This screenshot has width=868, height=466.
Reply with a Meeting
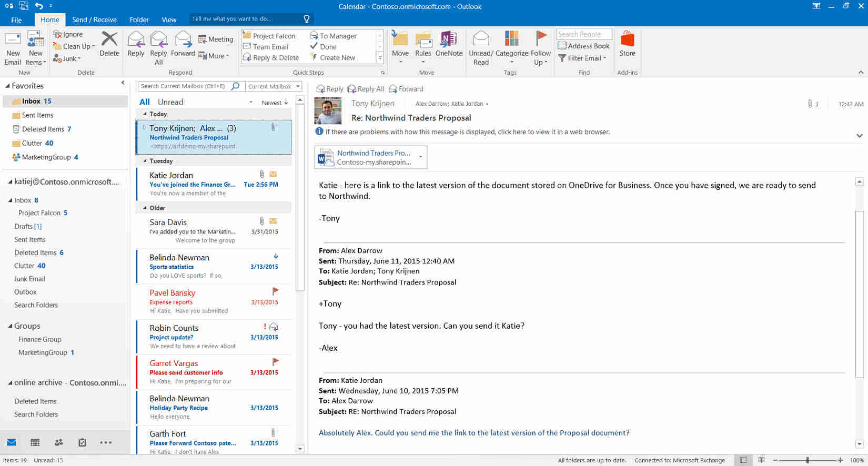216,39
